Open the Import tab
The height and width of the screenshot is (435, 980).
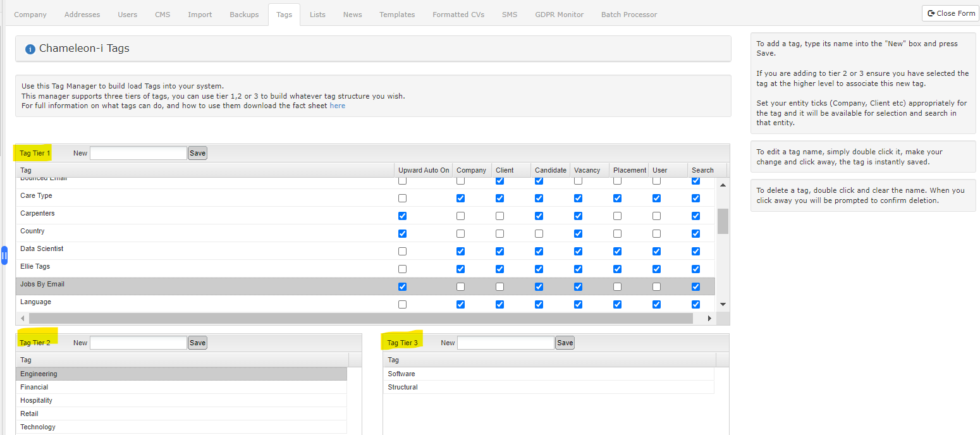click(x=200, y=15)
